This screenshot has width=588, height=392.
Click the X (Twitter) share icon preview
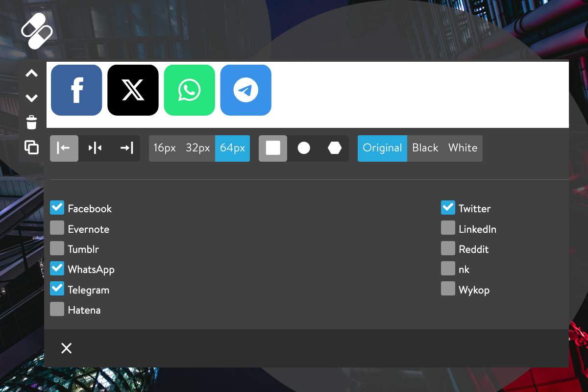click(133, 90)
